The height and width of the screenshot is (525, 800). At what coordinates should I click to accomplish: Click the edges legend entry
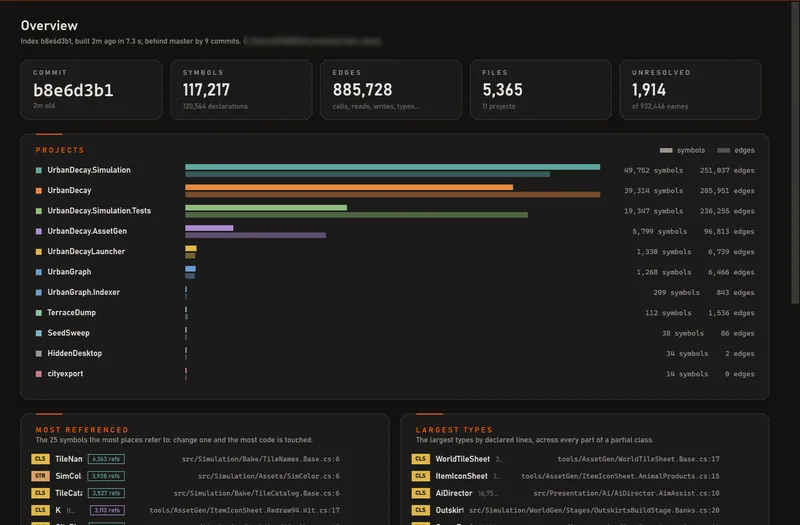click(x=736, y=151)
